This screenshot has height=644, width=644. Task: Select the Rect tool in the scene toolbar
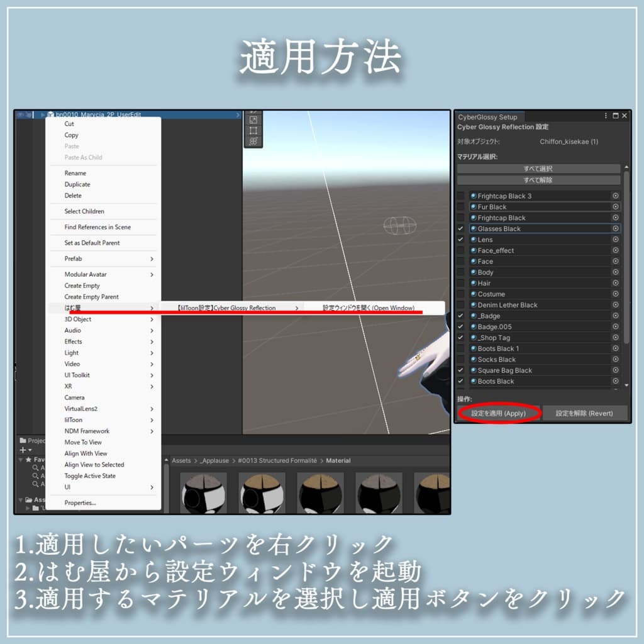click(253, 130)
